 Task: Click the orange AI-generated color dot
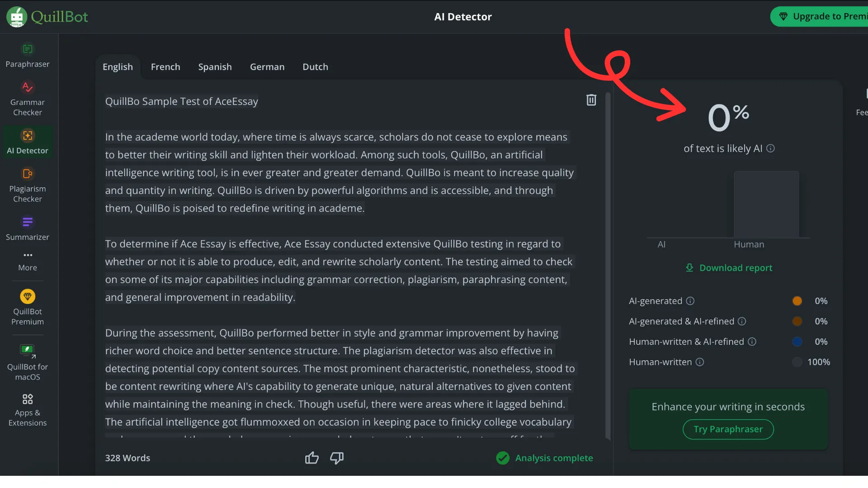[x=797, y=301]
